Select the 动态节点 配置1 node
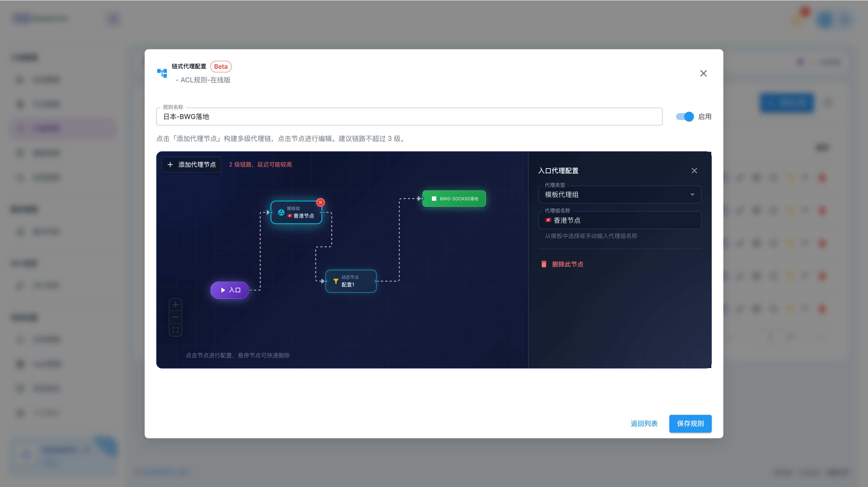Image resolution: width=868 pixels, height=487 pixels. pyautogui.click(x=351, y=281)
